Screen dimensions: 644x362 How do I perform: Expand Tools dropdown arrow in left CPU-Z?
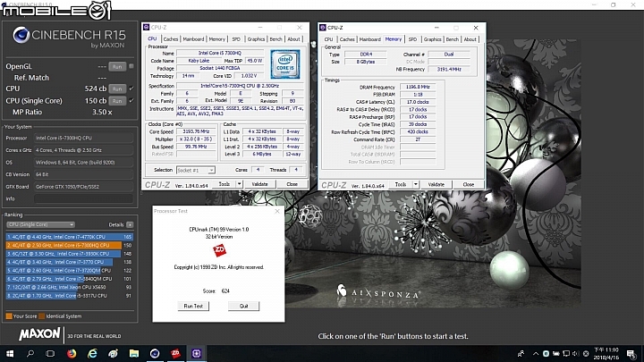point(239,184)
